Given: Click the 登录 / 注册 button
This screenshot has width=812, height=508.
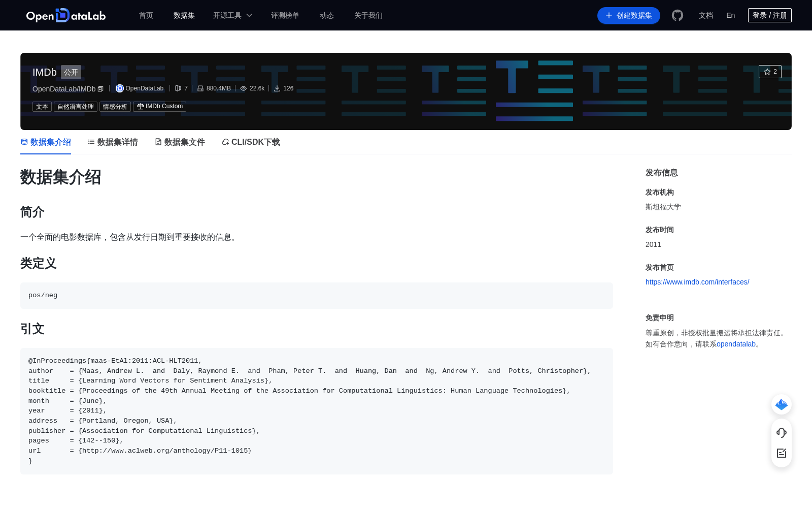Looking at the screenshot, I should (x=770, y=15).
